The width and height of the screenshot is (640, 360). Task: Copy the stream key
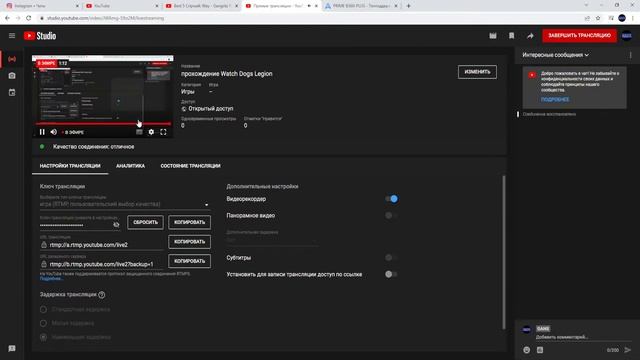tap(189, 222)
